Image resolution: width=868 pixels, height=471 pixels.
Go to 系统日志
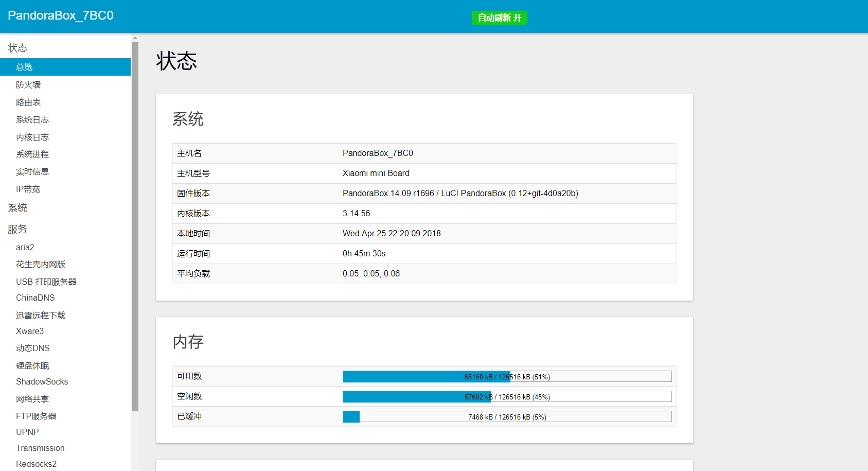pos(32,119)
